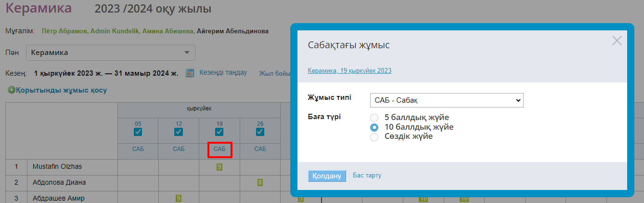Click student name Абдолова Диана

click(x=59, y=183)
